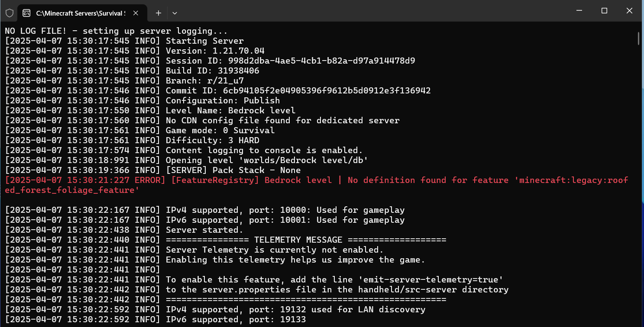Click the Commit ID hash text

point(327,91)
